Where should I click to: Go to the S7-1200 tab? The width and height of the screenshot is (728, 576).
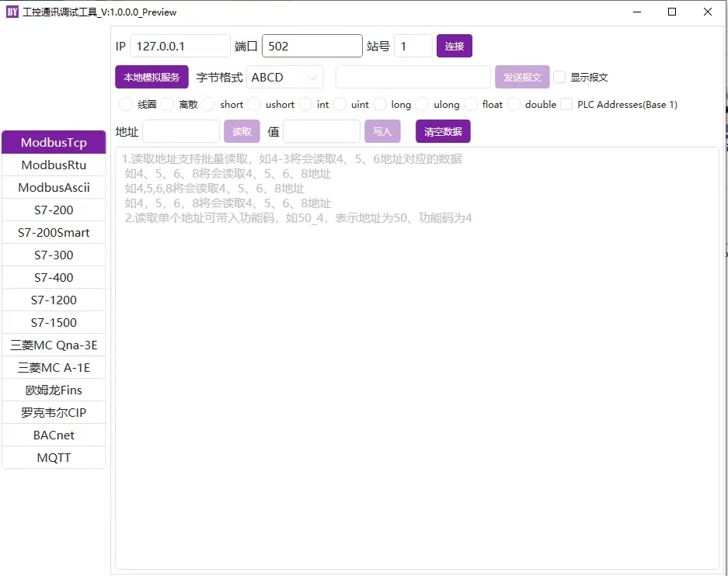[x=54, y=300]
